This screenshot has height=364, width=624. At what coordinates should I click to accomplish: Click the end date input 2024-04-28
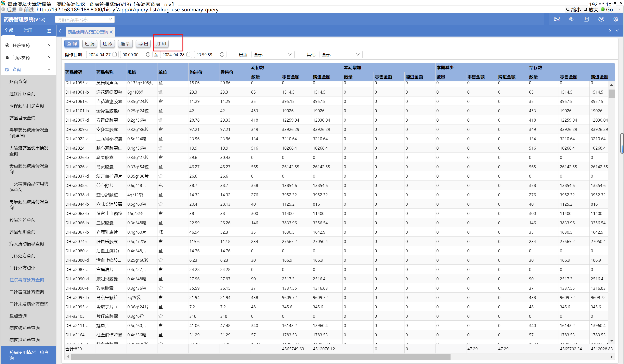[173, 54]
